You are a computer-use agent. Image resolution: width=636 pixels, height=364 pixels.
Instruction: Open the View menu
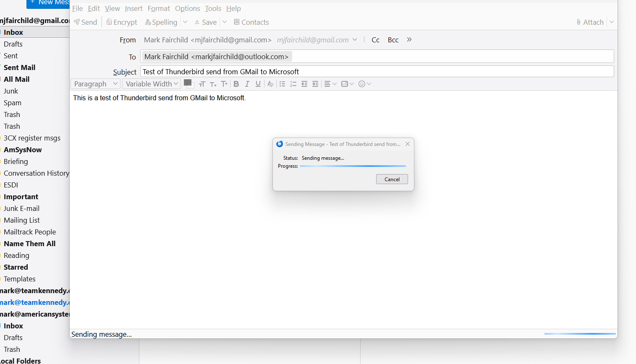coord(113,8)
